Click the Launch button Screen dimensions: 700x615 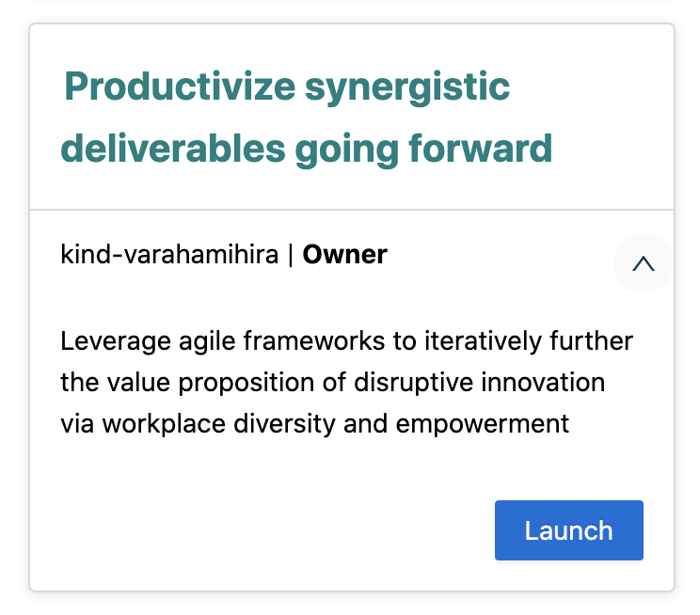click(x=568, y=530)
